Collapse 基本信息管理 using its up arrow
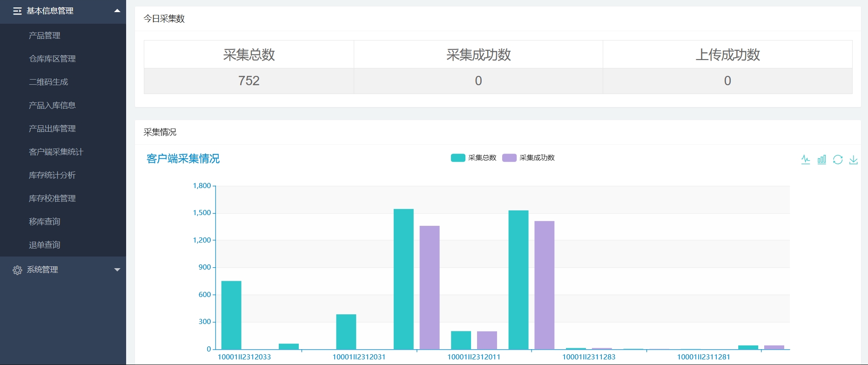Viewport: 868px width, 365px height. click(117, 11)
